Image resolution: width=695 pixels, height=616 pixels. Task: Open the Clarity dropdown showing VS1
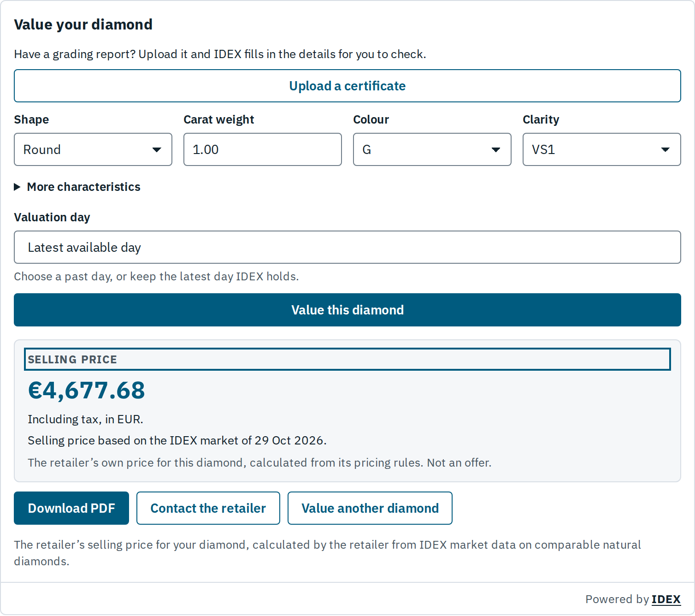(602, 149)
